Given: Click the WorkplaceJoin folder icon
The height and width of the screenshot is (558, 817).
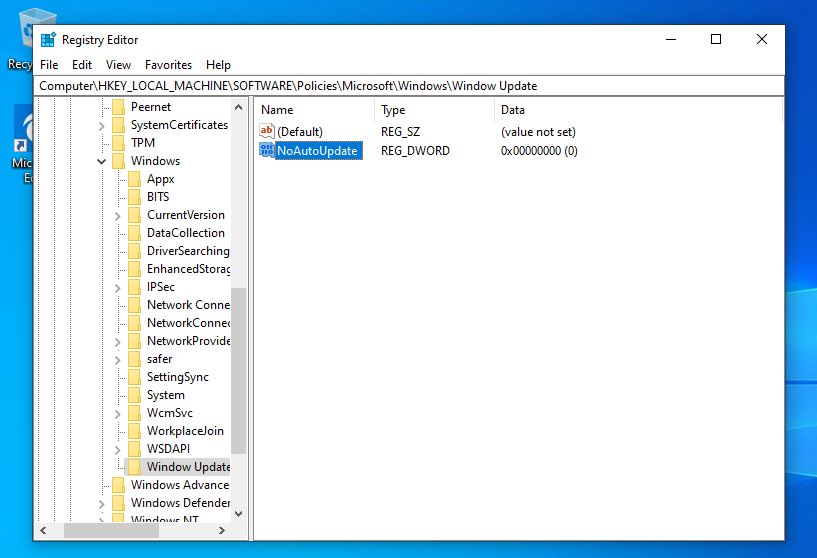Looking at the screenshot, I should pyautogui.click(x=134, y=431).
